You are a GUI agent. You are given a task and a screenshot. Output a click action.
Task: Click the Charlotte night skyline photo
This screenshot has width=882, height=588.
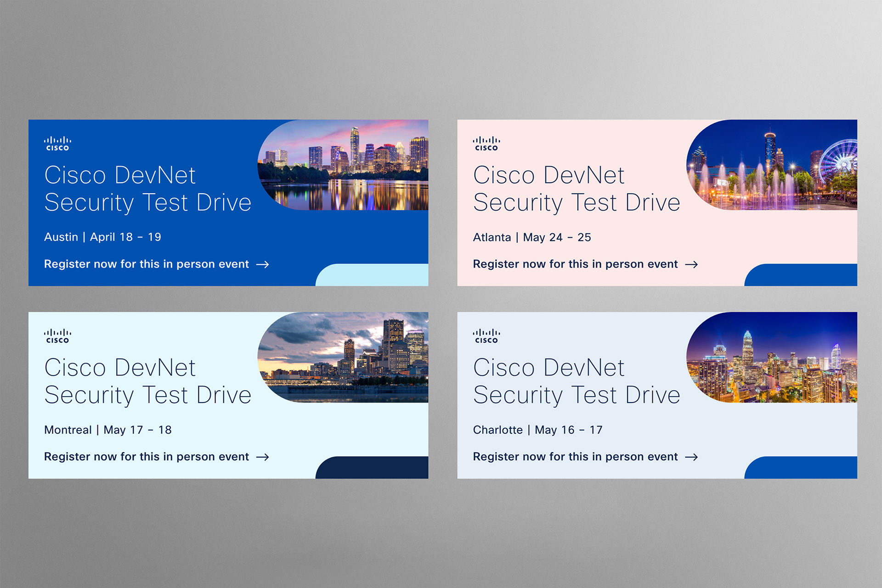(x=772, y=357)
